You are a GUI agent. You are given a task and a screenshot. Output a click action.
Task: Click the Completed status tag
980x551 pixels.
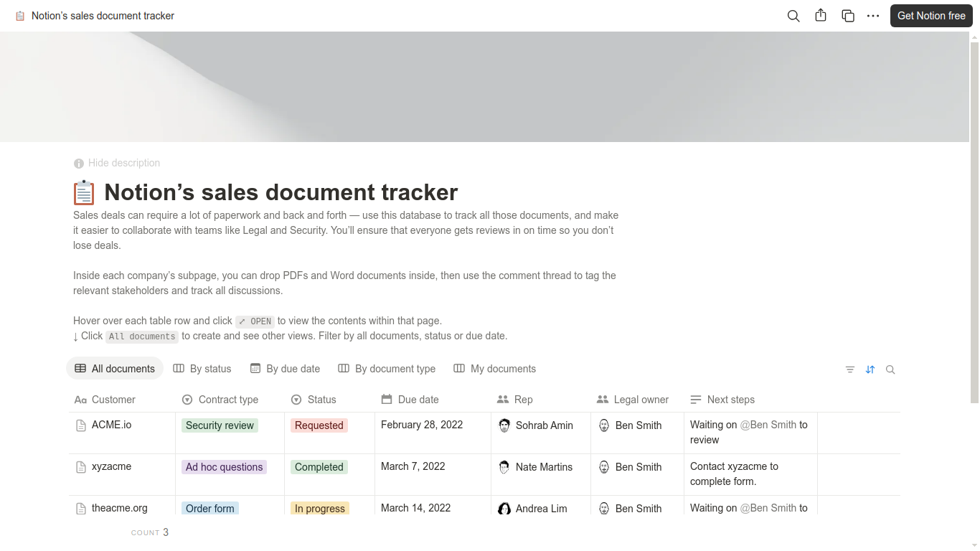click(x=319, y=467)
